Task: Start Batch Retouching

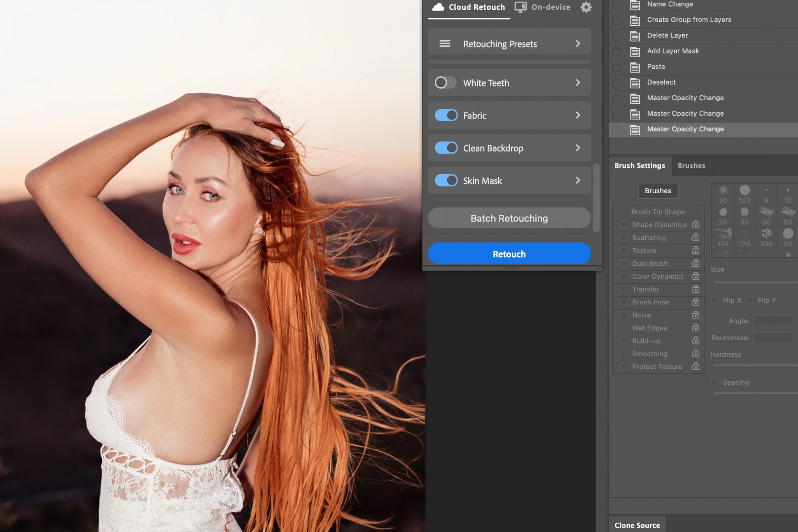Action: pyautogui.click(x=509, y=218)
